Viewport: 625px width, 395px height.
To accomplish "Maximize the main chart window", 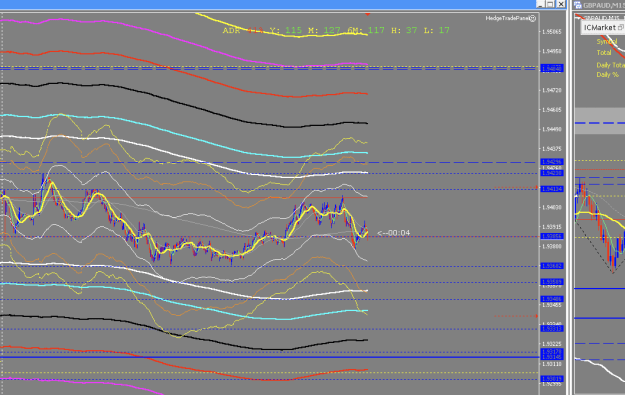I will pos(550,4).
